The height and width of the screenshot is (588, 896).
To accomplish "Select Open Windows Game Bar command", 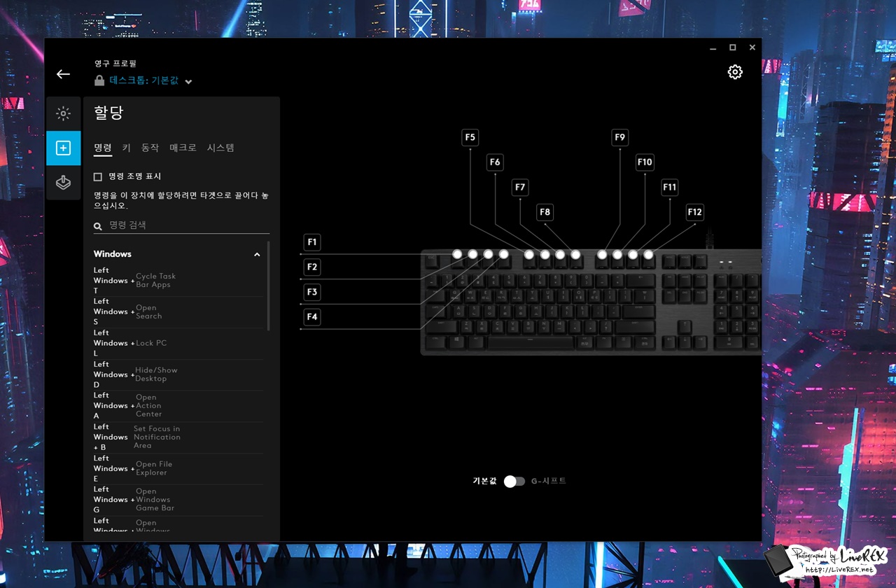I will (x=178, y=500).
